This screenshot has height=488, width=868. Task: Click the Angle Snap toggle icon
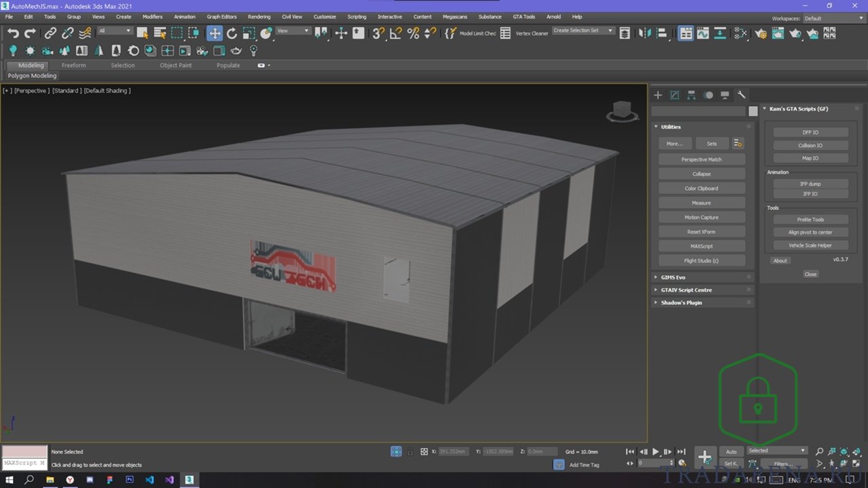[x=395, y=33]
